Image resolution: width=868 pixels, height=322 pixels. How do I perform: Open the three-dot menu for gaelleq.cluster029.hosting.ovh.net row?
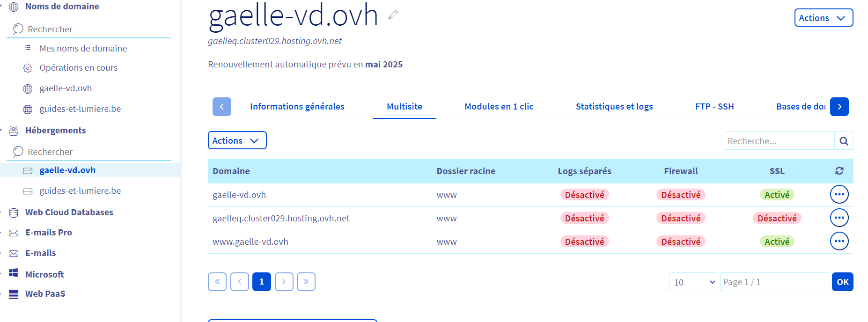point(839,218)
